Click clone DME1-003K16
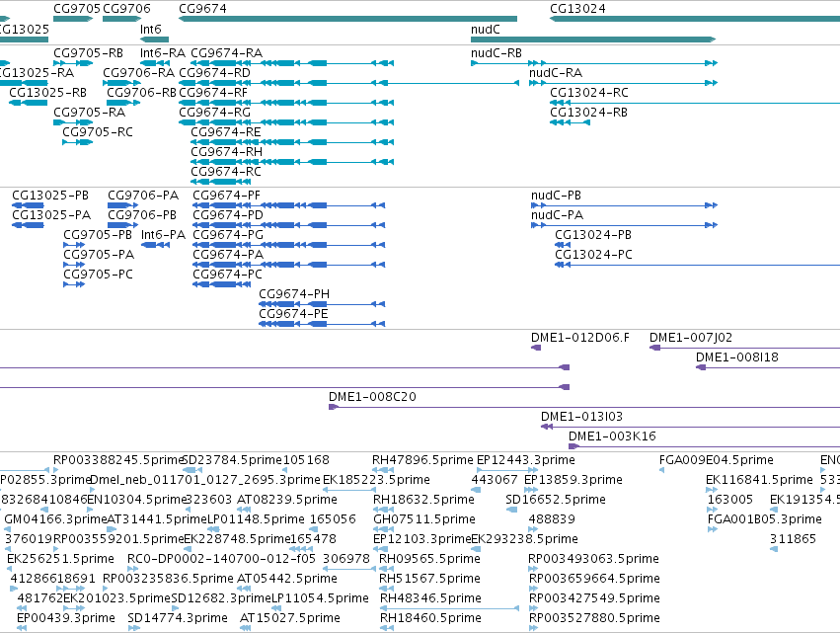 pos(612,436)
